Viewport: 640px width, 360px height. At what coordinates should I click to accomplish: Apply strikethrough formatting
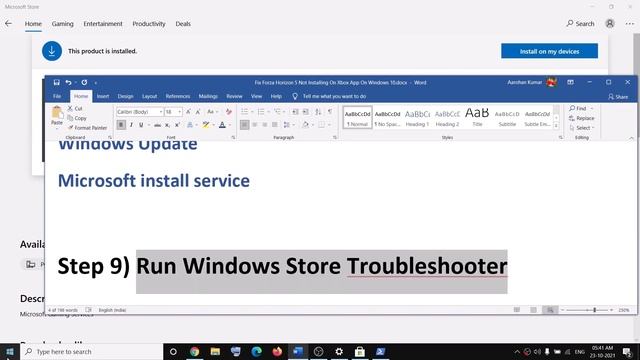[157, 125]
